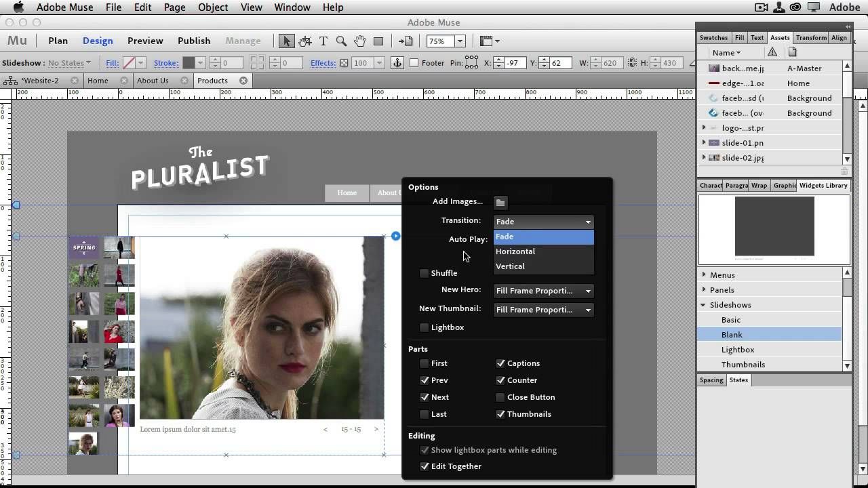This screenshot has height=488, width=868.
Task: Enable the Shuffle checkbox
Action: [425, 273]
